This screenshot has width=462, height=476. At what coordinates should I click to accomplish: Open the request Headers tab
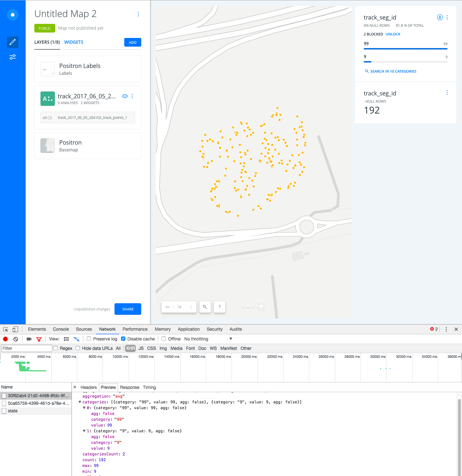tap(88, 387)
